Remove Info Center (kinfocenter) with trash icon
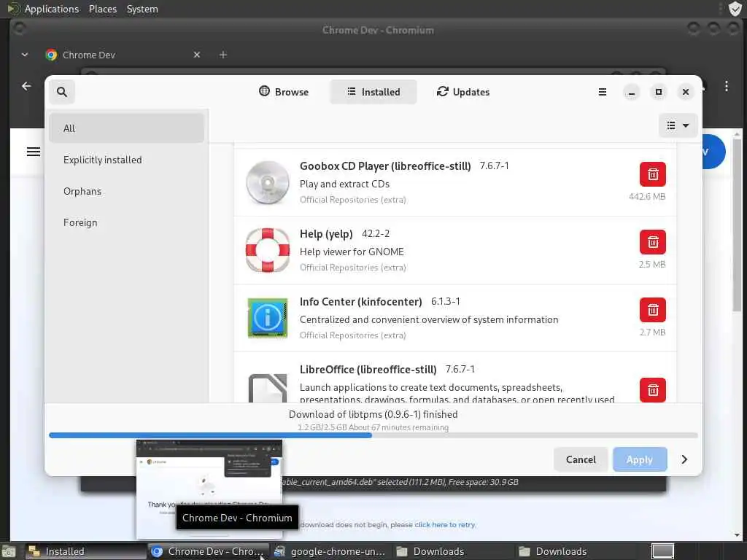The height and width of the screenshot is (560, 747). pyautogui.click(x=653, y=310)
